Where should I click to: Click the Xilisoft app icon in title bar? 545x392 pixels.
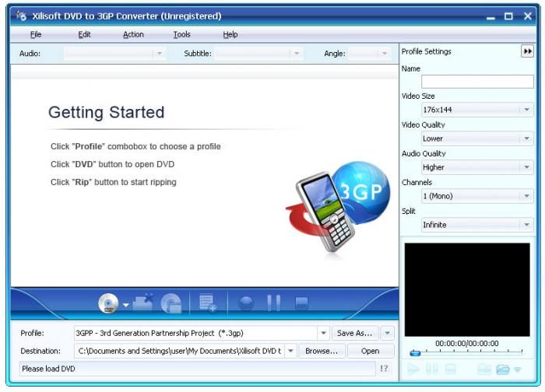coord(22,16)
